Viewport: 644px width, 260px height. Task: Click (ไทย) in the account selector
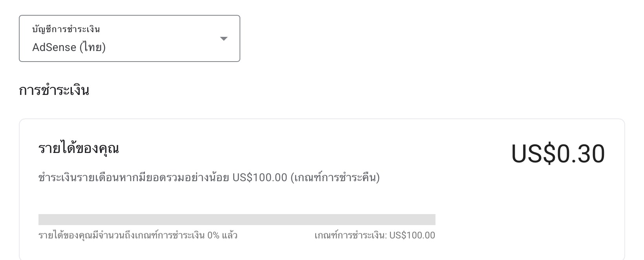[x=93, y=47]
